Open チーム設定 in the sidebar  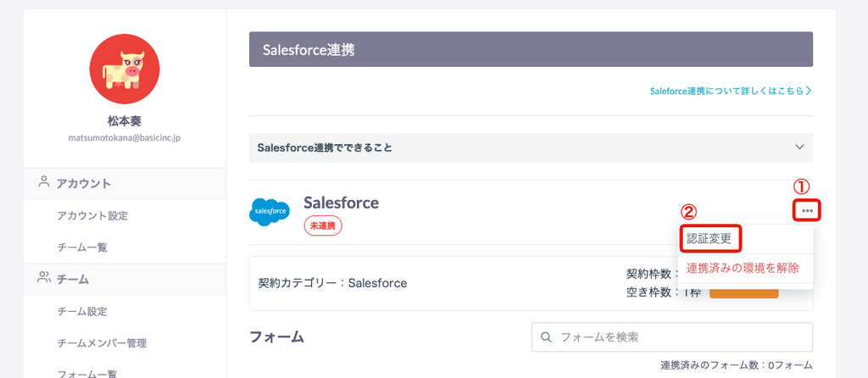tap(82, 312)
